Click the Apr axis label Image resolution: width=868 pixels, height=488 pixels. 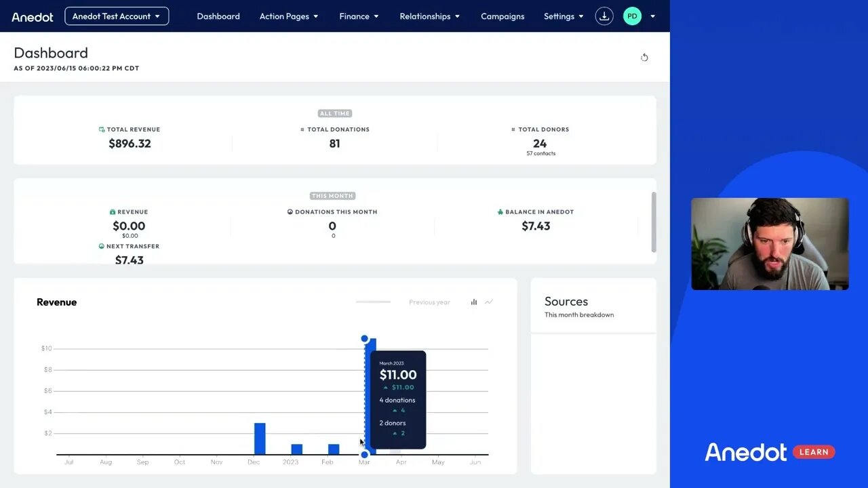coord(401,462)
